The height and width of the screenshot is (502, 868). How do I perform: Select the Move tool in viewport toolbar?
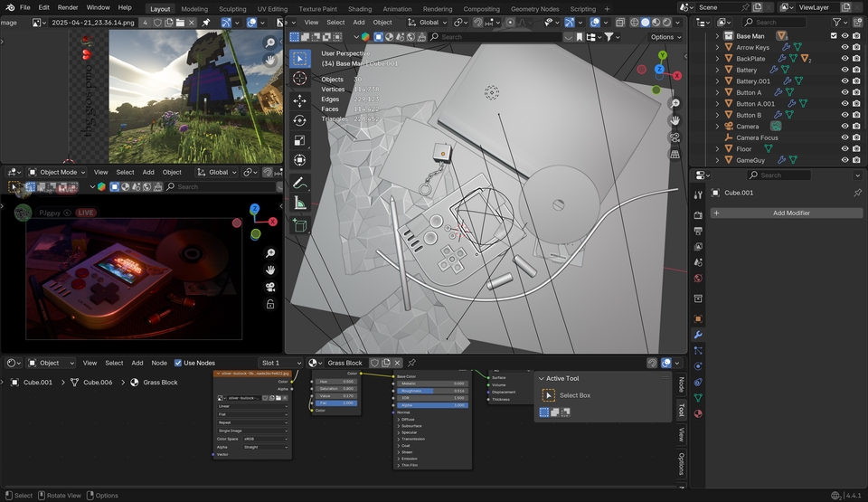tap(300, 99)
